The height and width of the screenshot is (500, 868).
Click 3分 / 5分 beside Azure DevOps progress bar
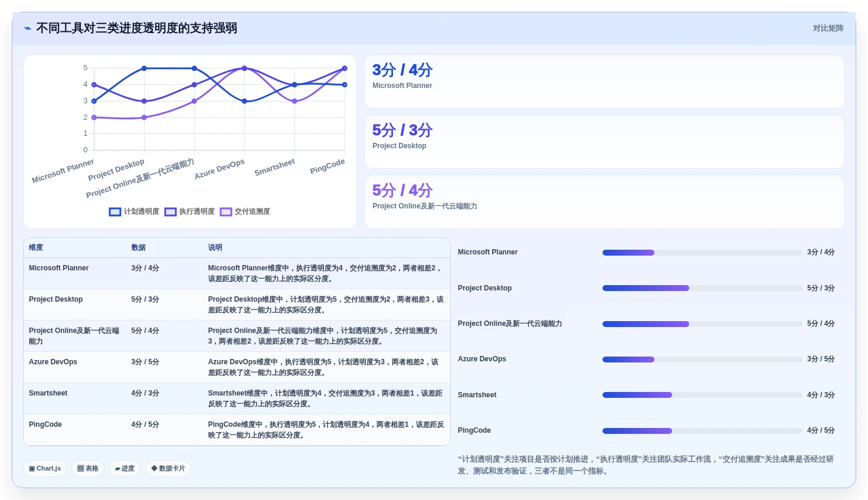pos(821,359)
